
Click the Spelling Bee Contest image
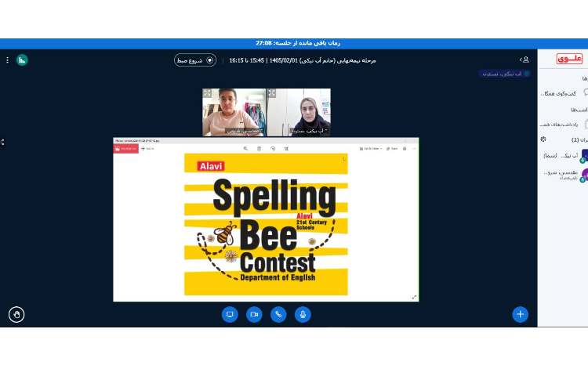tap(266, 224)
